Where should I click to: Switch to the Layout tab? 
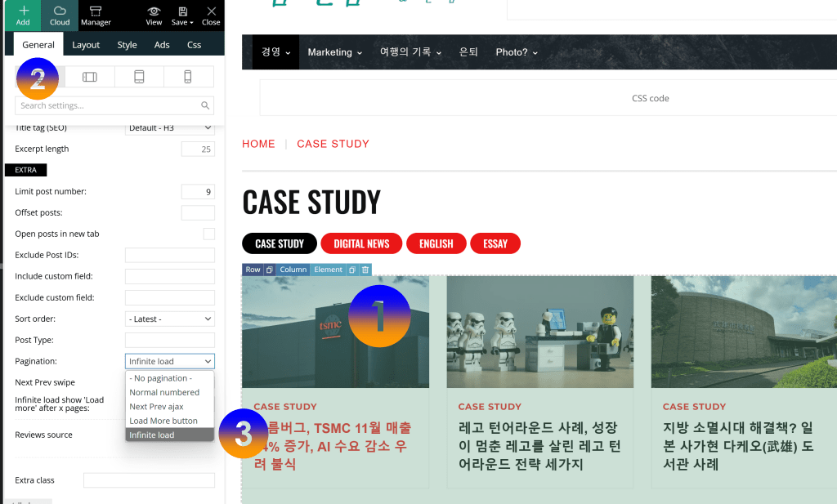point(86,45)
